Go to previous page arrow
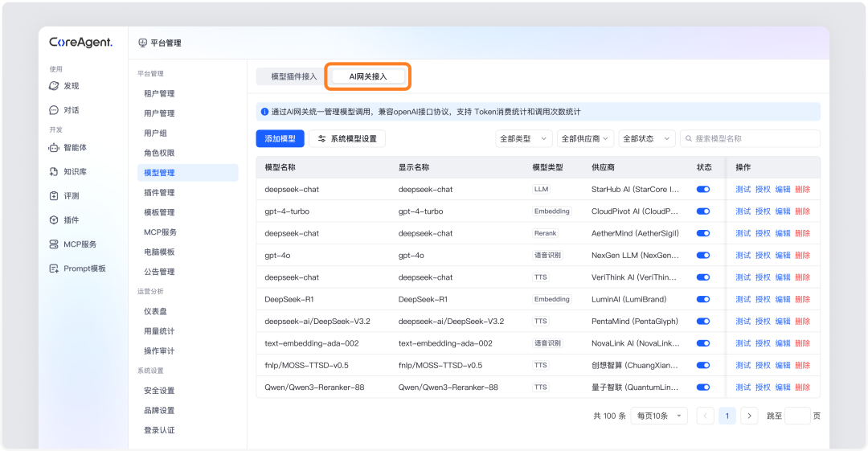 pos(706,416)
